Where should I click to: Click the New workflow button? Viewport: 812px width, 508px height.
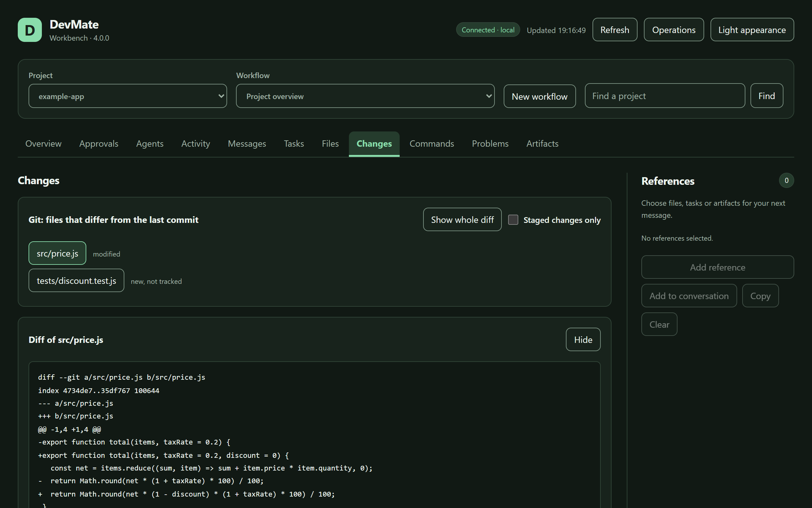(540, 97)
